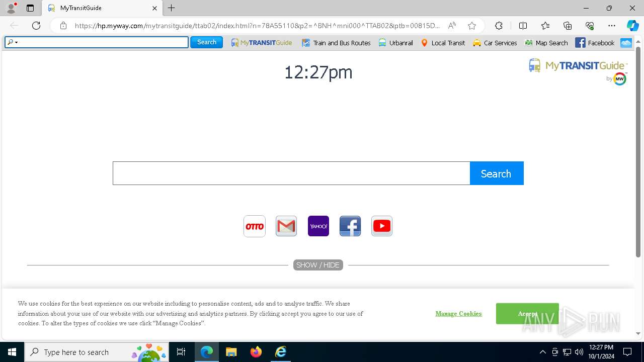Viewport: 644px width, 362px height.
Task: Open the weather cloud icon in toolbar
Action: 626,43
